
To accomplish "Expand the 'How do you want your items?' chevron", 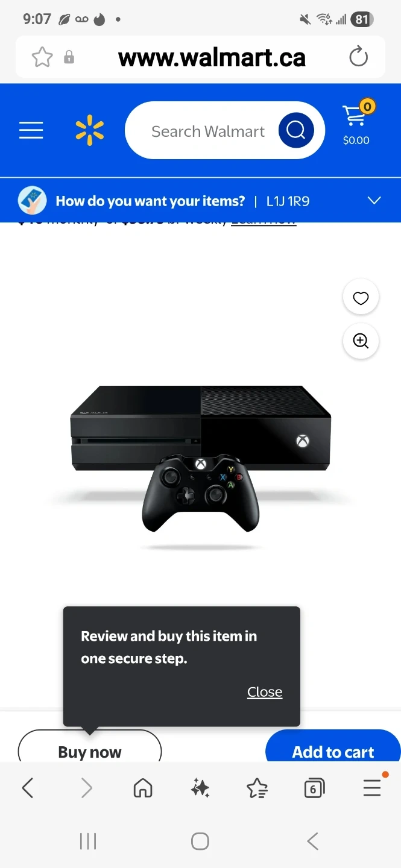I will 374,201.
